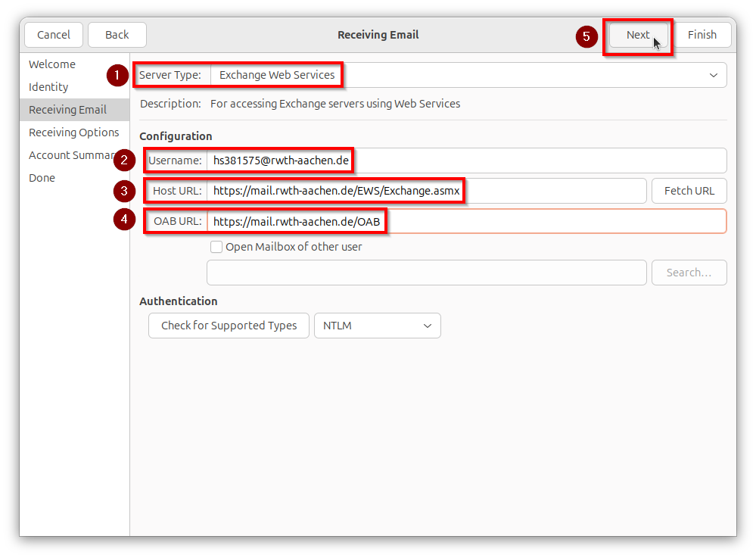Select the Welcome page in the sidebar
756x558 pixels.
click(51, 64)
